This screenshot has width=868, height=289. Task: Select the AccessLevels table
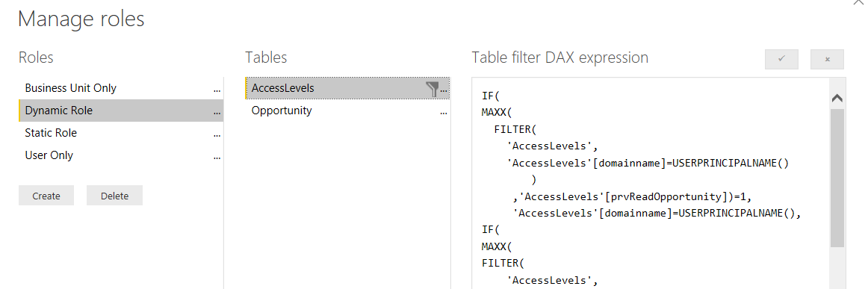click(347, 88)
